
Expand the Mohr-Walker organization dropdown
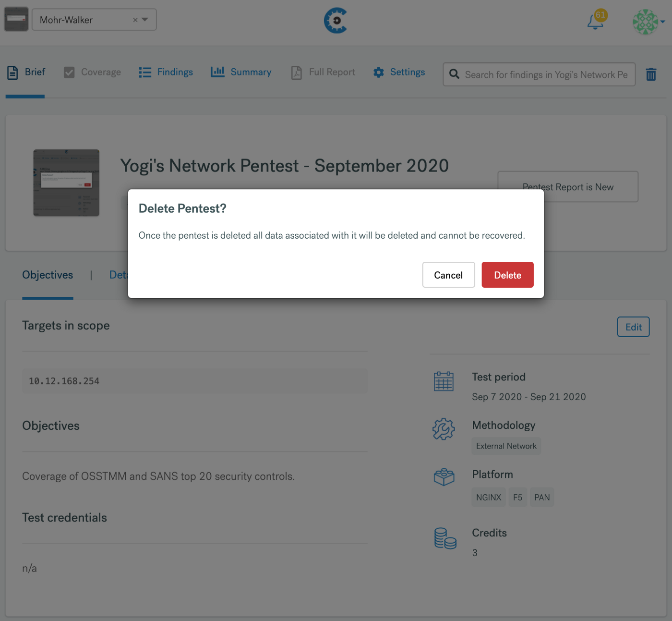click(145, 20)
